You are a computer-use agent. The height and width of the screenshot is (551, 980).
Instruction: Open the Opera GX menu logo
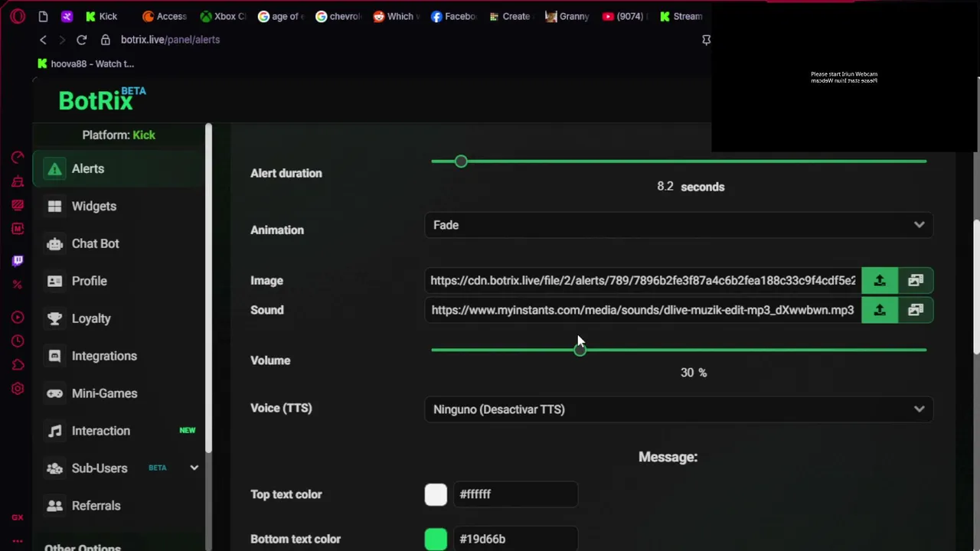18,16
